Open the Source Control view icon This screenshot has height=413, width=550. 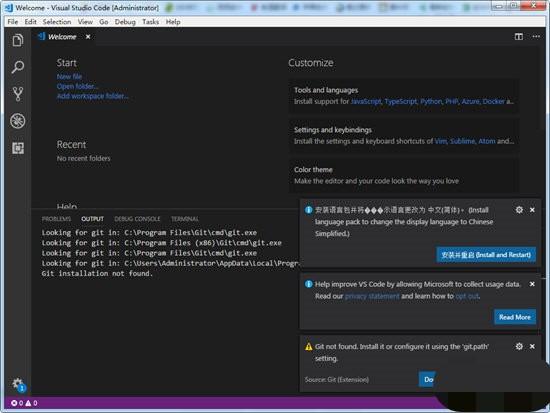coord(18,94)
